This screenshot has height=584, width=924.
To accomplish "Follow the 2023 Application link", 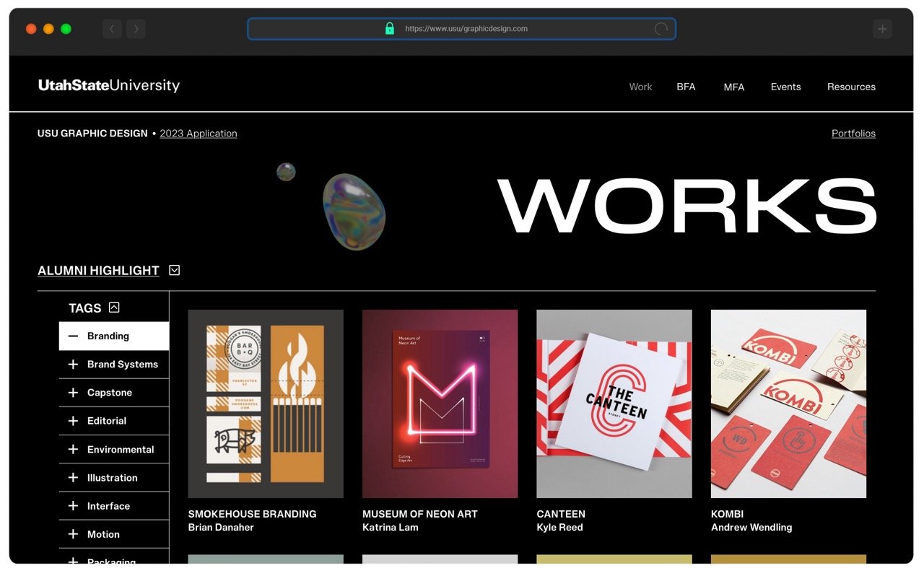I will tap(199, 134).
